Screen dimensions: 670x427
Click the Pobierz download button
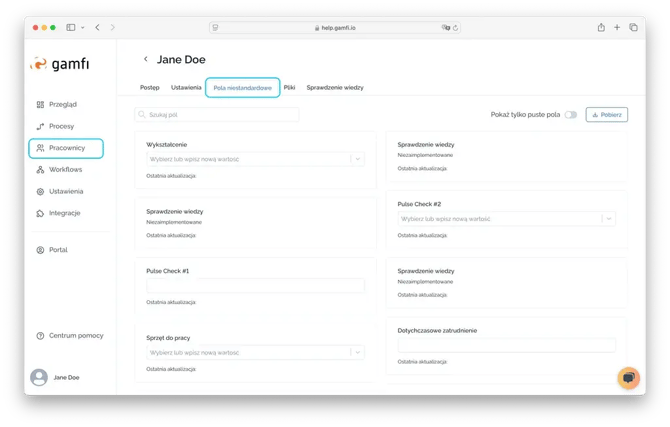coord(606,115)
